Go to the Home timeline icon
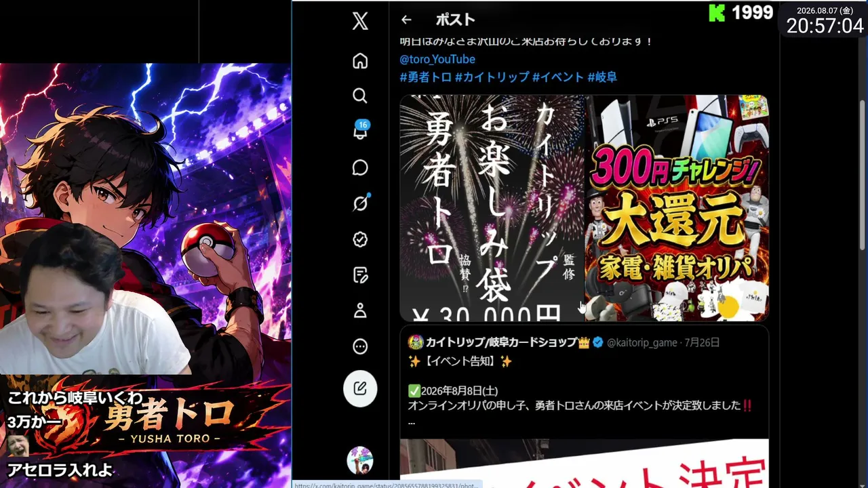868x488 pixels. (360, 61)
